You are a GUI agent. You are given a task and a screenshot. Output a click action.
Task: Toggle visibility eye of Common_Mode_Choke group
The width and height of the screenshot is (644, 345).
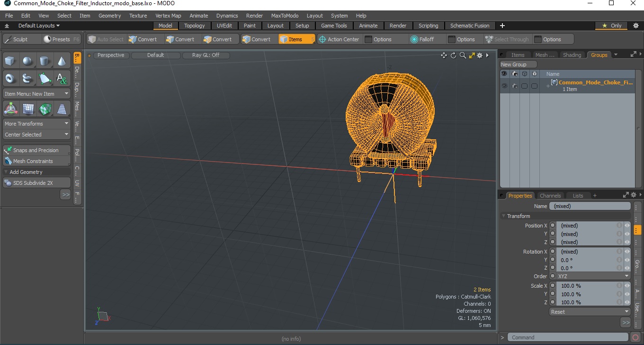[504, 86]
